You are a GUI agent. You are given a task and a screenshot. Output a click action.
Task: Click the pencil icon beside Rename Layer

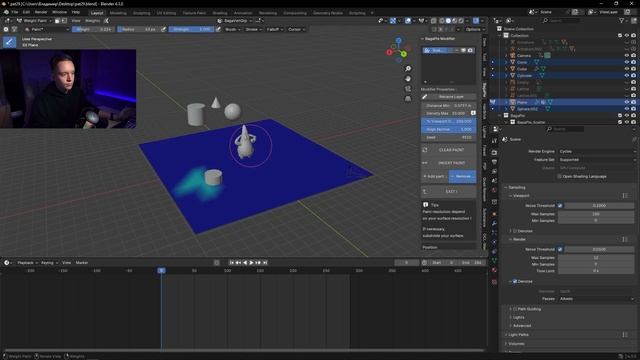[x=424, y=97]
